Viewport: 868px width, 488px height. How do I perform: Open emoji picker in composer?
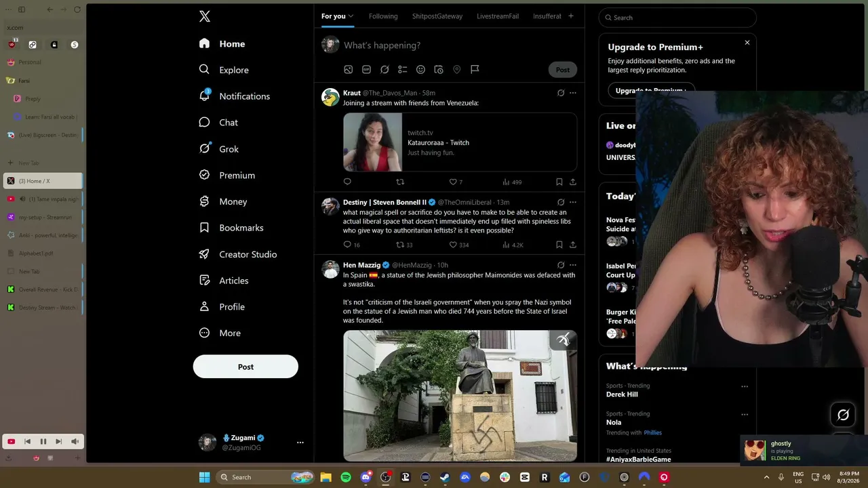[420, 69]
